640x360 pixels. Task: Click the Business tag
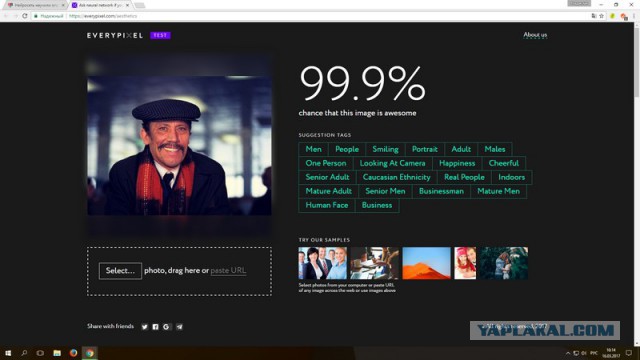coord(377,205)
